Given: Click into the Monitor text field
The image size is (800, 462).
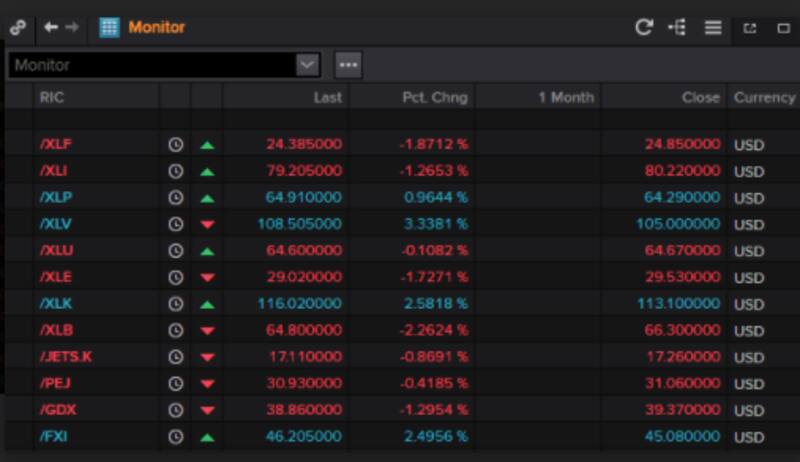Looking at the screenshot, I should tap(150, 65).
